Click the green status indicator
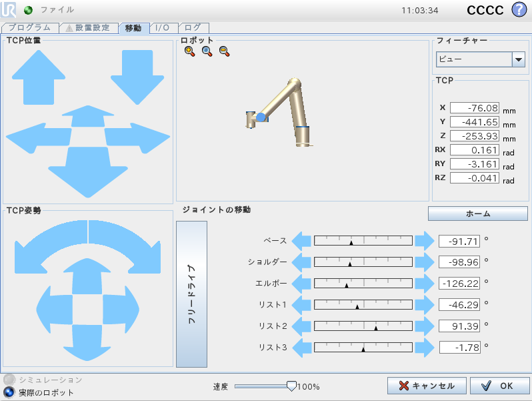This screenshot has width=532, height=401. 28,10
